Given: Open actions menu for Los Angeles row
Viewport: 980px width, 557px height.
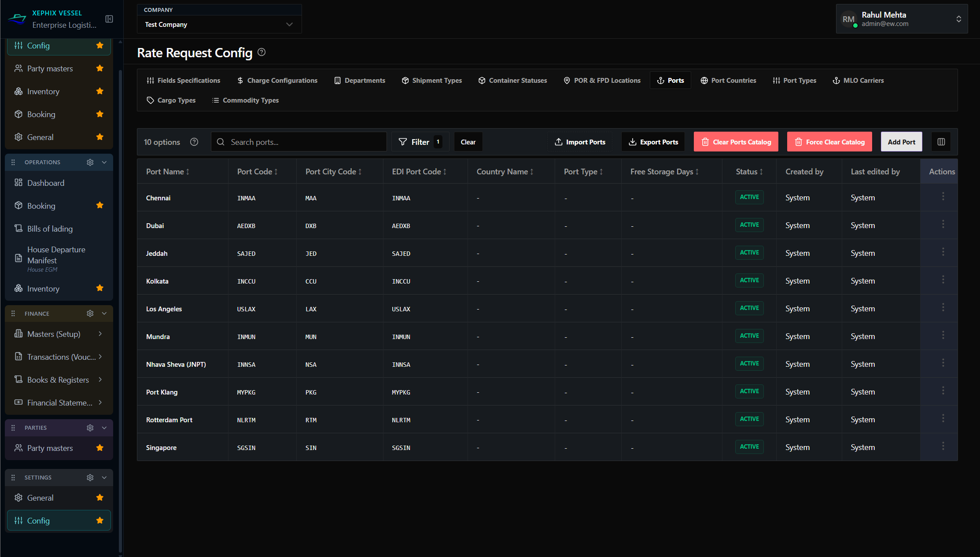Looking at the screenshot, I should [x=943, y=307].
